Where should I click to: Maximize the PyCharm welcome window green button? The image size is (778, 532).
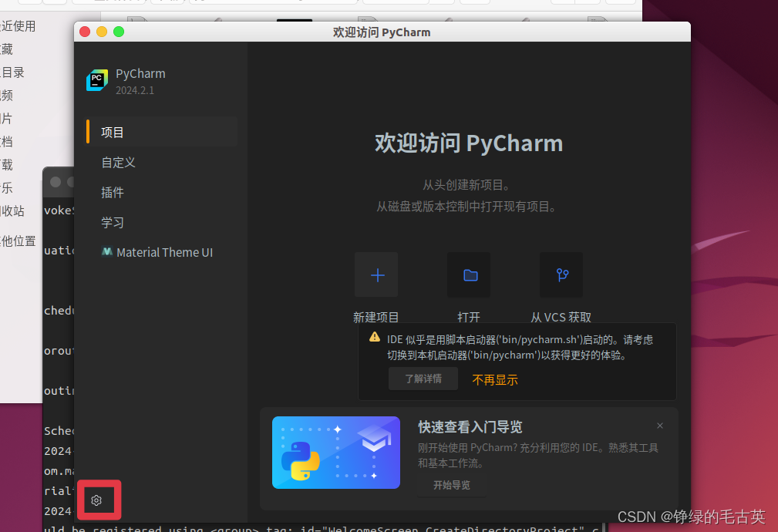tap(119, 32)
